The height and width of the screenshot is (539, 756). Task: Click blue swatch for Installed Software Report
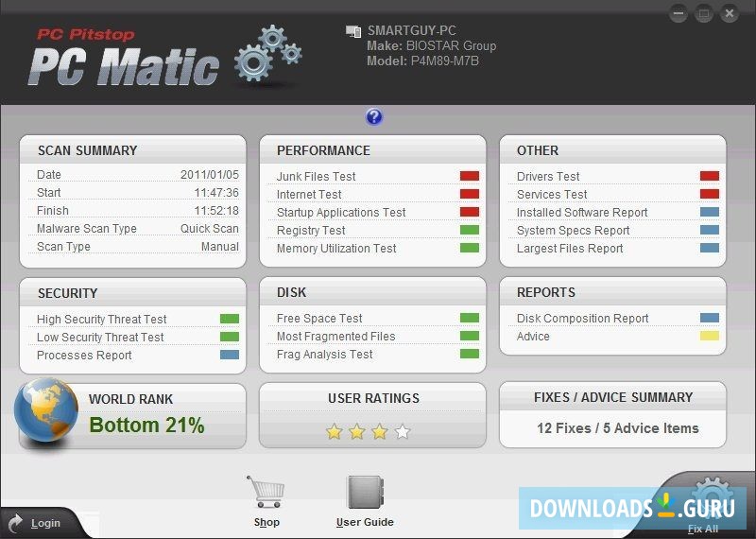click(710, 212)
